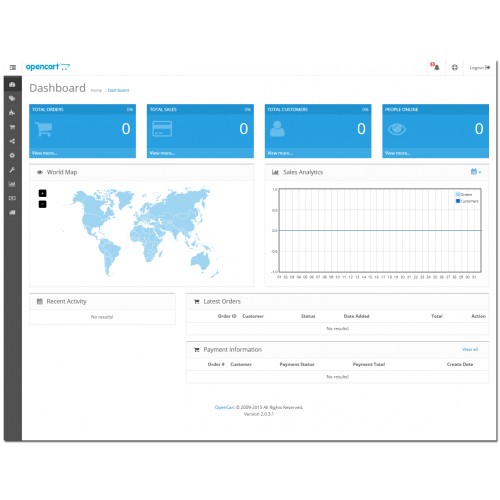The image size is (500, 500).
Task: Click the Dashboard breadcrumb link
Action: pos(118,90)
